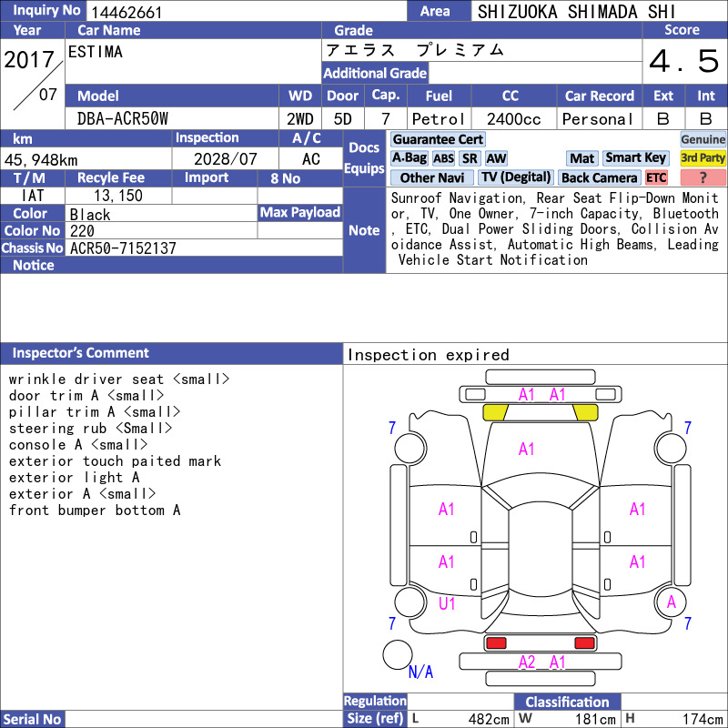Click the Mat equipment badge
The height and width of the screenshot is (728, 728).
pyautogui.click(x=582, y=158)
